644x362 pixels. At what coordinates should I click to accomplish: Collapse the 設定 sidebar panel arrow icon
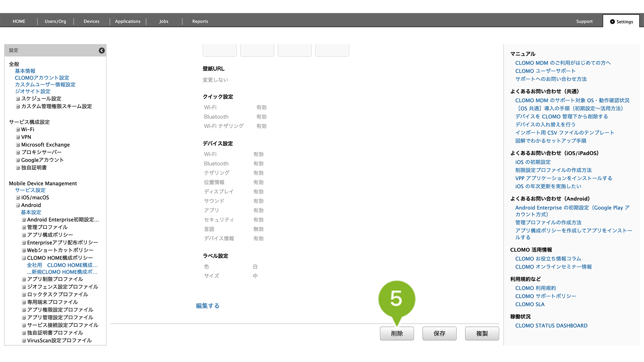coord(102,51)
